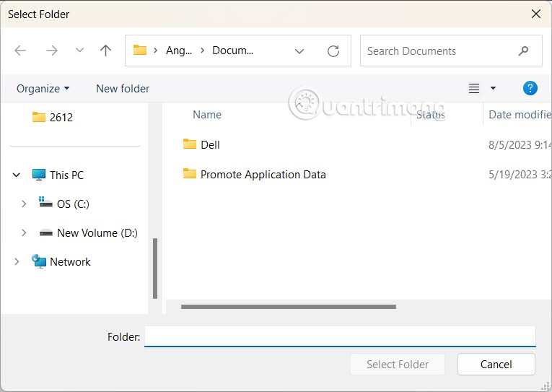The image size is (552, 392).
Task: Click the Back navigation arrow
Action: (20, 51)
